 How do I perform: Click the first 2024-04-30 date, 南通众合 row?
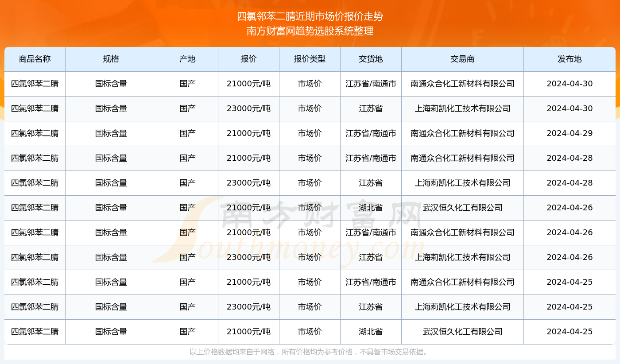click(570, 84)
